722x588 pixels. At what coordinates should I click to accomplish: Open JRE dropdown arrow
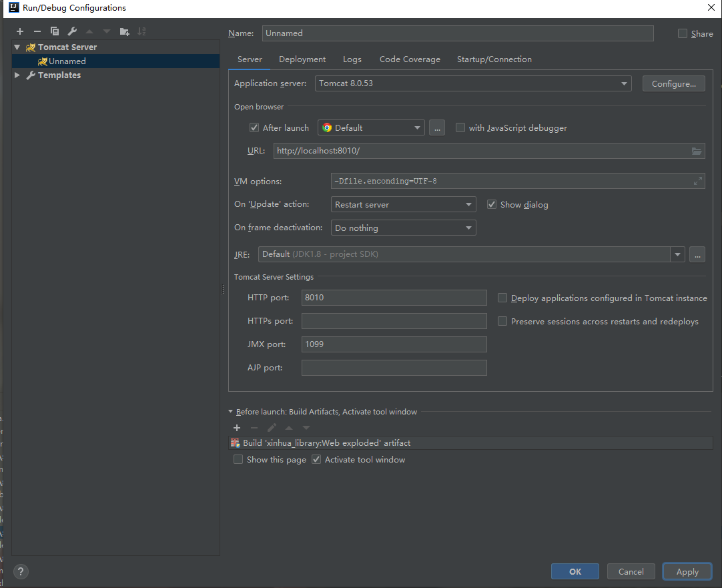(x=677, y=254)
